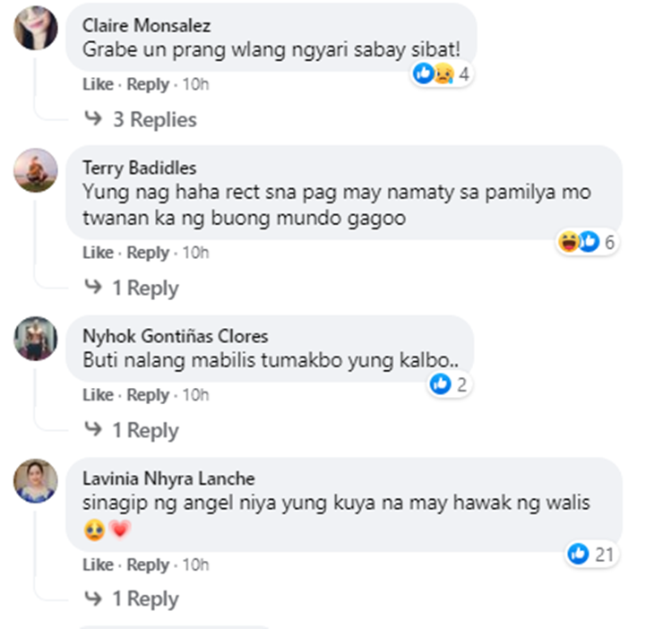
Task: Open Terry Badidles' profile avatar
Action: coord(36,170)
